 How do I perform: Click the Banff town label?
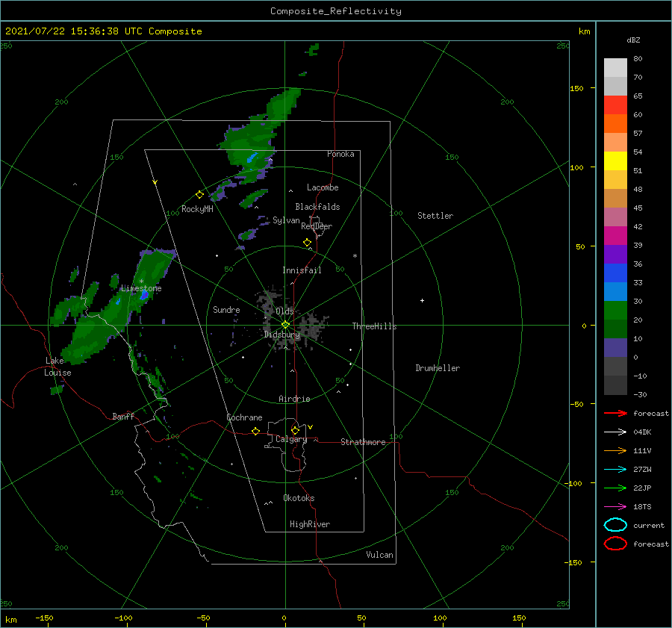(x=123, y=416)
